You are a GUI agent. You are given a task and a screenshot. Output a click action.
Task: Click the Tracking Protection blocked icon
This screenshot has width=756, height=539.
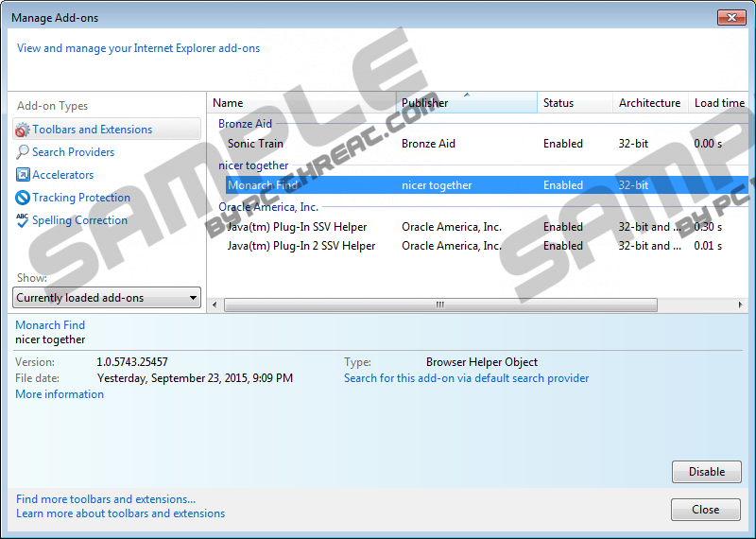click(24, 198)
